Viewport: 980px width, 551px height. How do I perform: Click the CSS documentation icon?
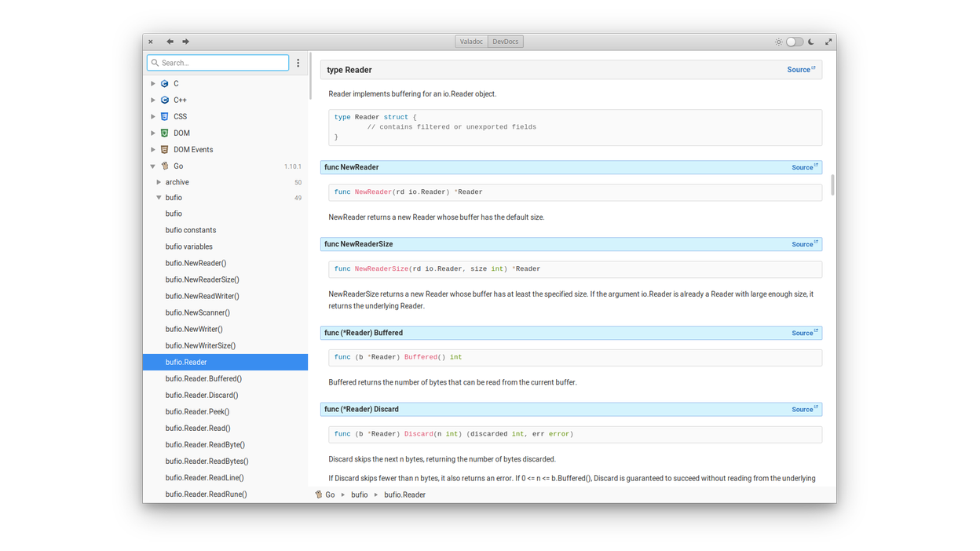165,116
